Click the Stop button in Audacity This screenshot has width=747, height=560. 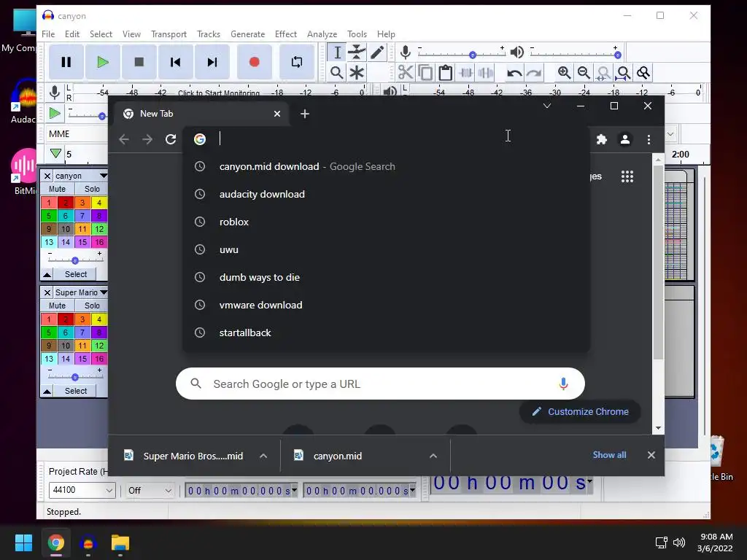(139, 62)
